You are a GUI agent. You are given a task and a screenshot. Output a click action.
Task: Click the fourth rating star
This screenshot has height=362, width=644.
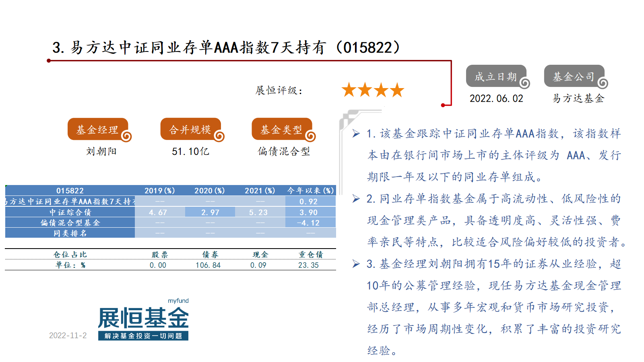click(x=397, y=90)
